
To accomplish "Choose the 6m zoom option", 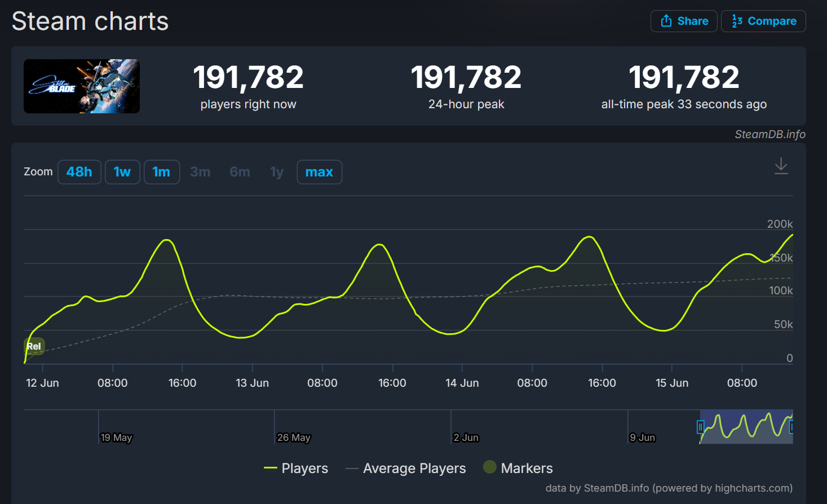I will coord(240,172).
